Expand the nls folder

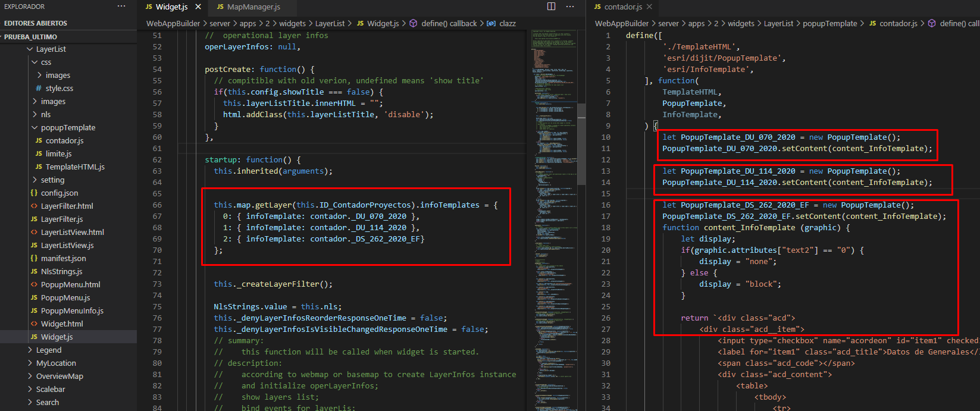(x=46, y=115)
